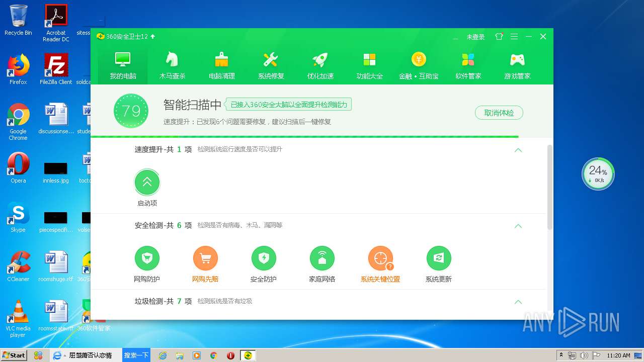Select 优化加速 optimization tab
This screenshot has width=644, height=362.
pos(320,65)
